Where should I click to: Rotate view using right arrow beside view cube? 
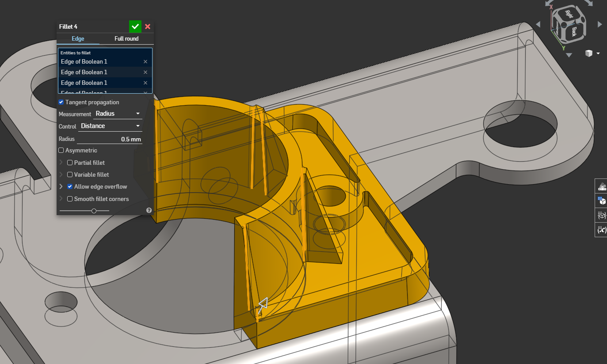(x=599, y=24)
